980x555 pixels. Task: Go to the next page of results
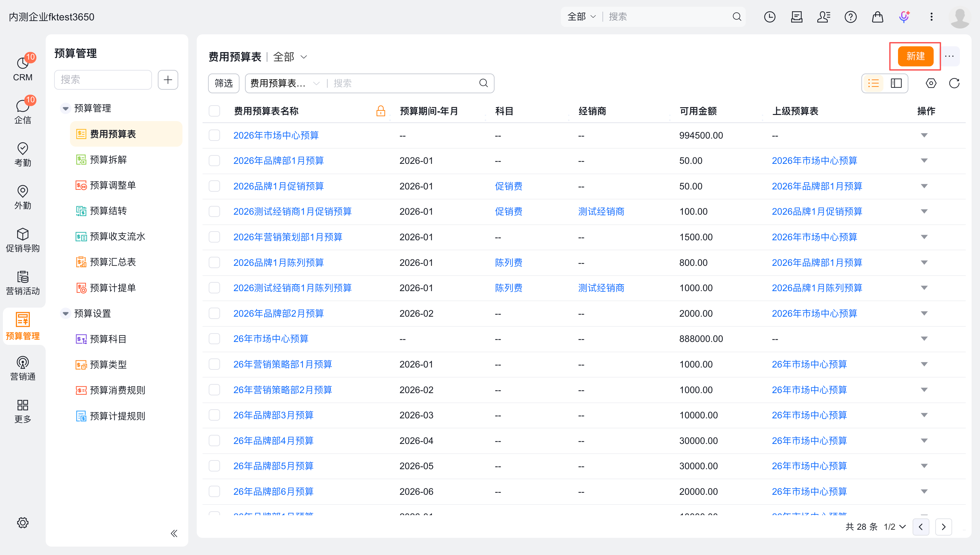click(943, 527)
